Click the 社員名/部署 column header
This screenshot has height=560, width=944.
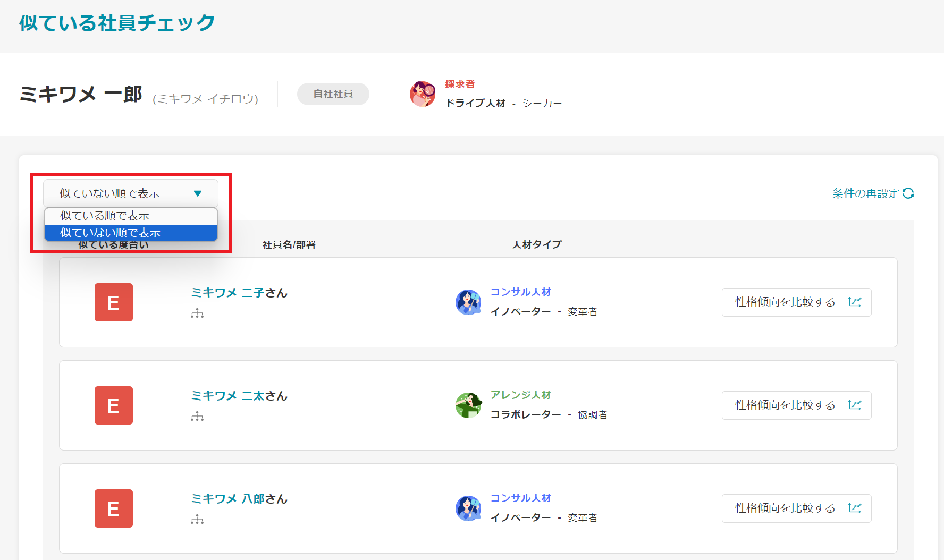click(288, 244)
